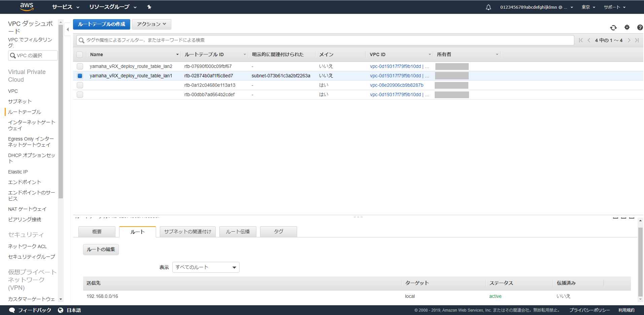This screenshot has width=644, height=315.
Task: Click the AWS logo to go home
Action: pos(27,7)
